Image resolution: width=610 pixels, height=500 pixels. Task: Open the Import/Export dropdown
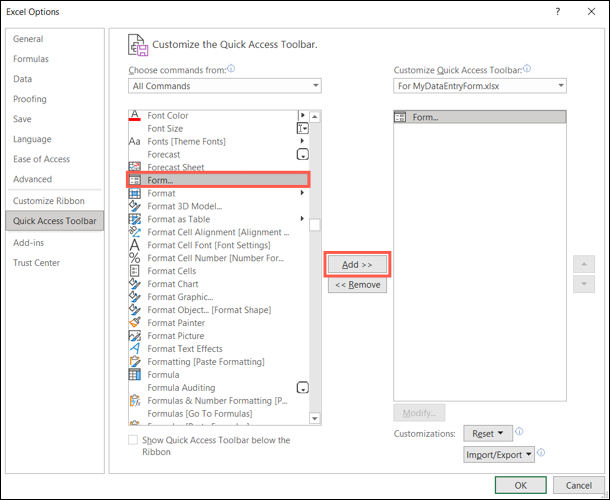point(499,454)
